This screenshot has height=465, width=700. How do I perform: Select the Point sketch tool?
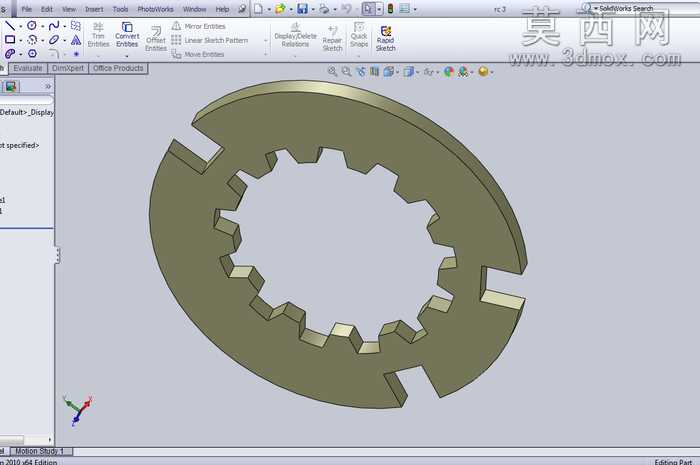tap(76, 54)
